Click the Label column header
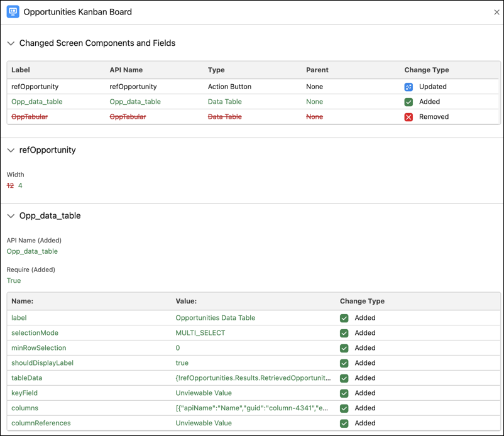The image size is (504, 436). point(21,70)
